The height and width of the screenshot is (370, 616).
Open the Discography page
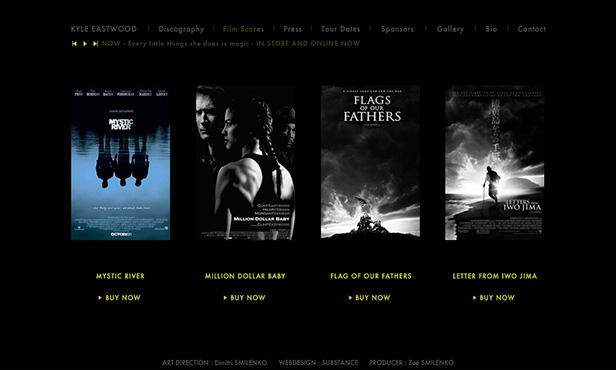point(181,29)
